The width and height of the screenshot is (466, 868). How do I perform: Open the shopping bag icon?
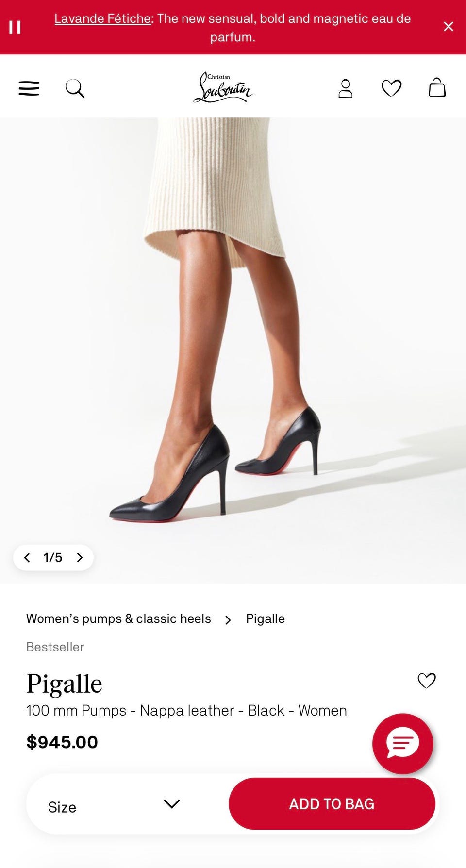click(x=437, y=87)
